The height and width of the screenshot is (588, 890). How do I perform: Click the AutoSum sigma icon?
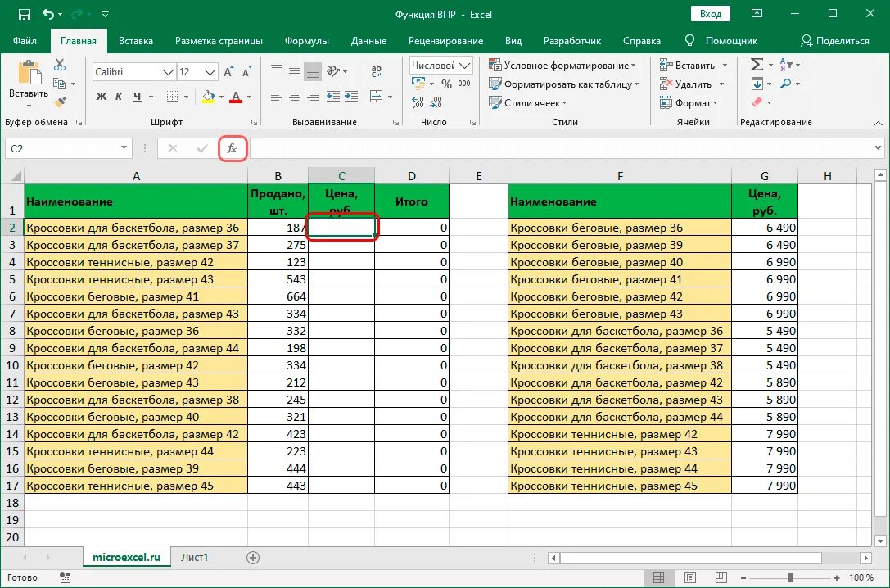coord(757,65)
